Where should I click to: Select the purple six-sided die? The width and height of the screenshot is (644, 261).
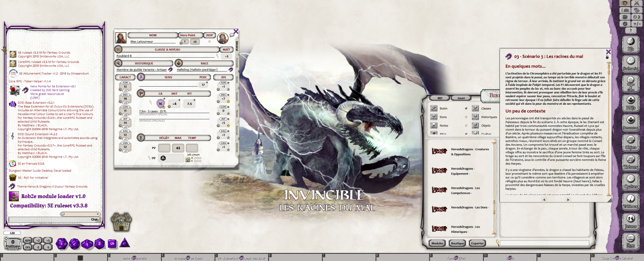pyautogui.click(x=112, y=243)
